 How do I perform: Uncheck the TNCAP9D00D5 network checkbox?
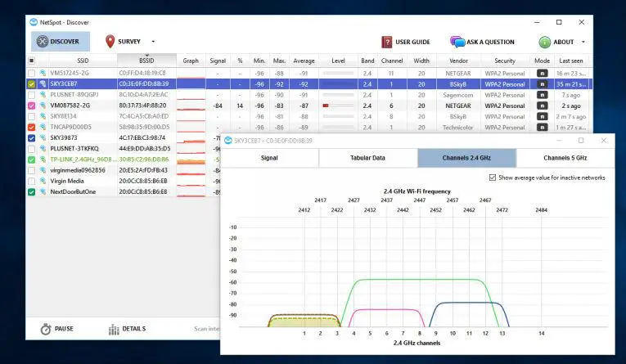click(x=32, y=128)
